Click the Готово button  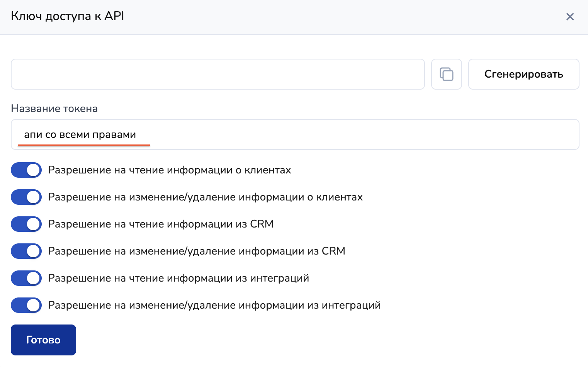click(x=43, y=340)
